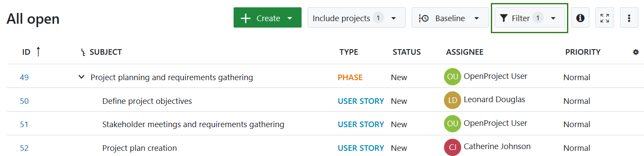Click assignee name Leonard Douglas
Screen dimensions: 644x156
(x=494, y=100)
